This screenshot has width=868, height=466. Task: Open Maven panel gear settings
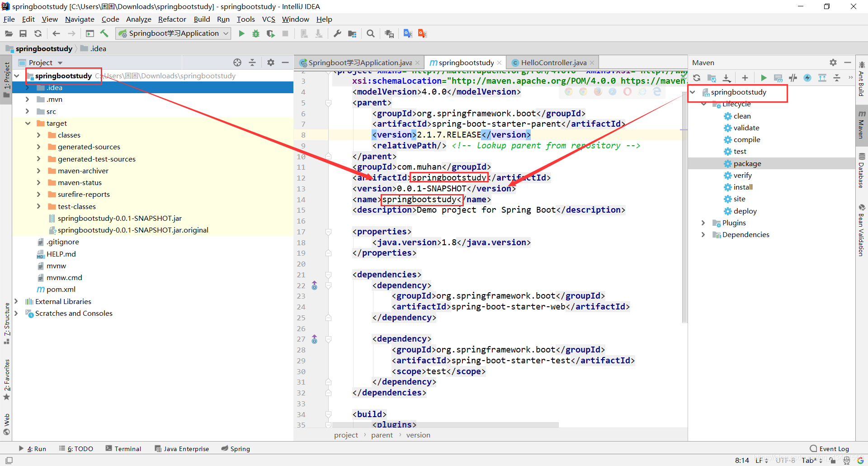833,62
